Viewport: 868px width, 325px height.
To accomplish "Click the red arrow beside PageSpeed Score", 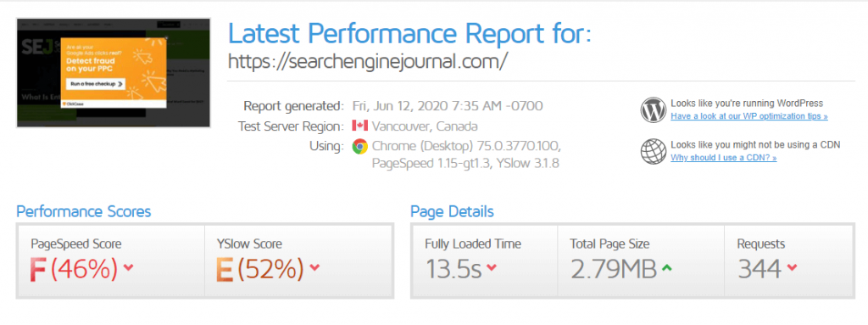I will (x=129, y=268).
